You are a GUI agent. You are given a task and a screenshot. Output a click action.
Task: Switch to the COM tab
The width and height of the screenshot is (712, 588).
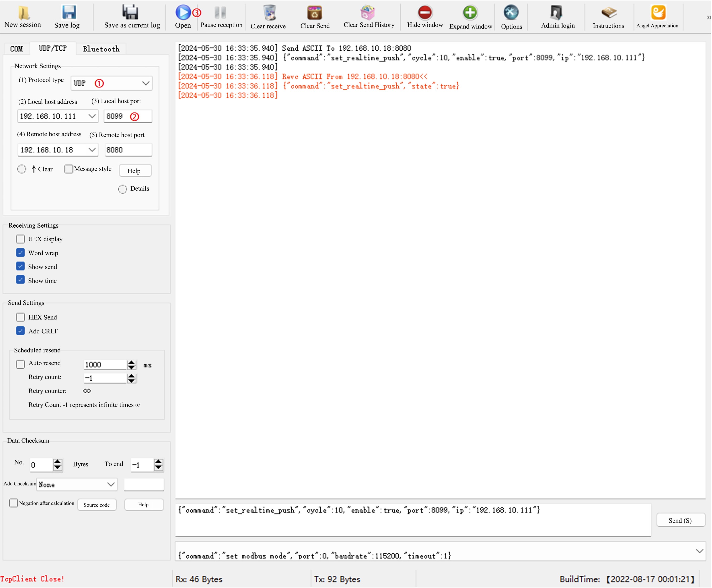[16, 49]
